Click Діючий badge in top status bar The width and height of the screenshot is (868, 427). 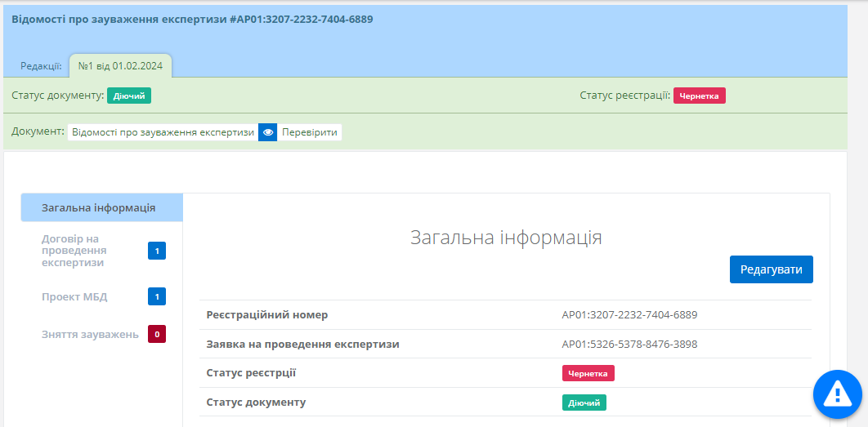click(x=129, y=96)
